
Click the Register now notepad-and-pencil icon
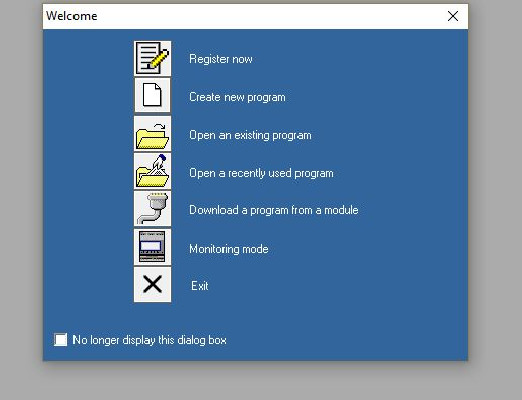153,59
